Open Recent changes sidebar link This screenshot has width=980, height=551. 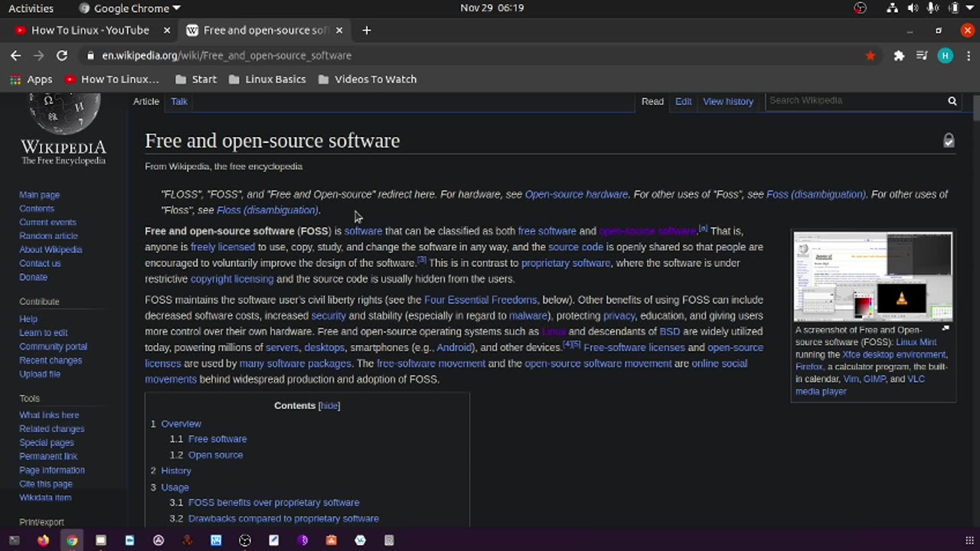(x=51, y=360)
